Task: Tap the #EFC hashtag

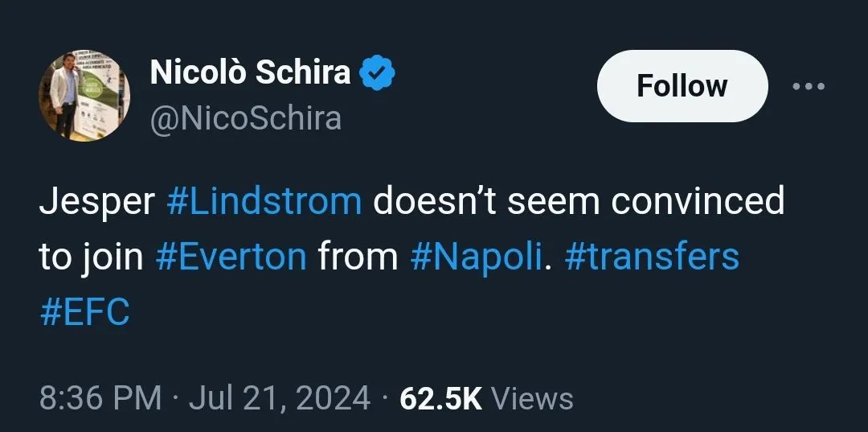Action: tap(84, 311)
